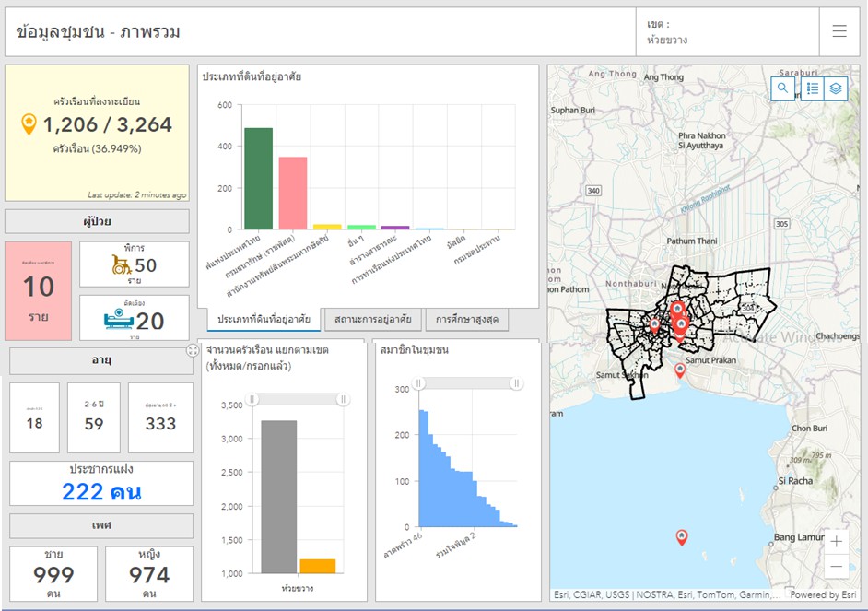Grab right slider handle on community members chart

[x=516, y=383]
